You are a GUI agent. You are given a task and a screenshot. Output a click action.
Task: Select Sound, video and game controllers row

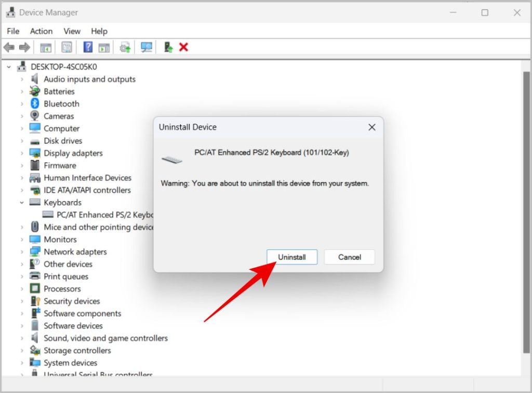pos(99,338)
